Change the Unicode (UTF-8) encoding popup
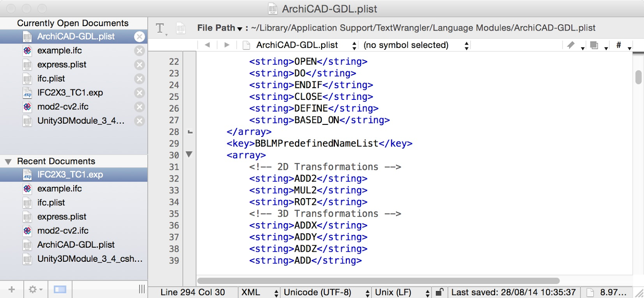 tap(326, 292)
